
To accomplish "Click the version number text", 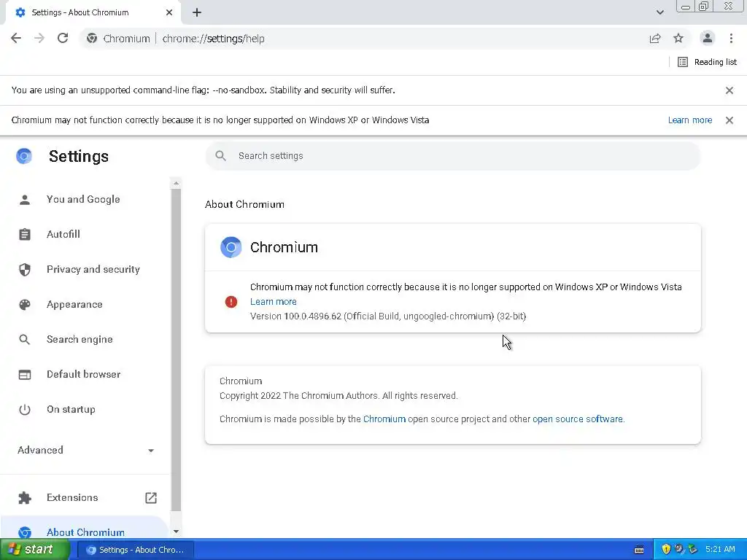I will (388, 316).
